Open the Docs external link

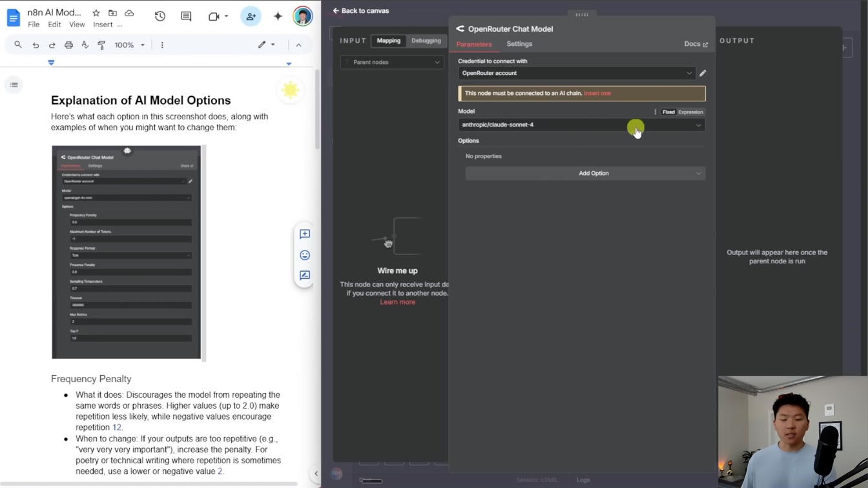(696, 44)
